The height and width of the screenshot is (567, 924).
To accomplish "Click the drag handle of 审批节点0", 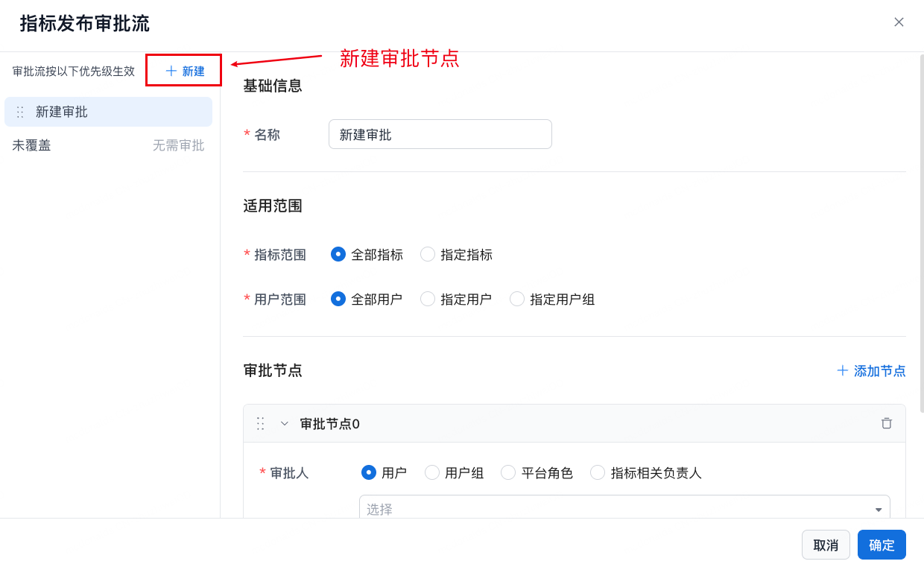I will click(x=260, y=423).
